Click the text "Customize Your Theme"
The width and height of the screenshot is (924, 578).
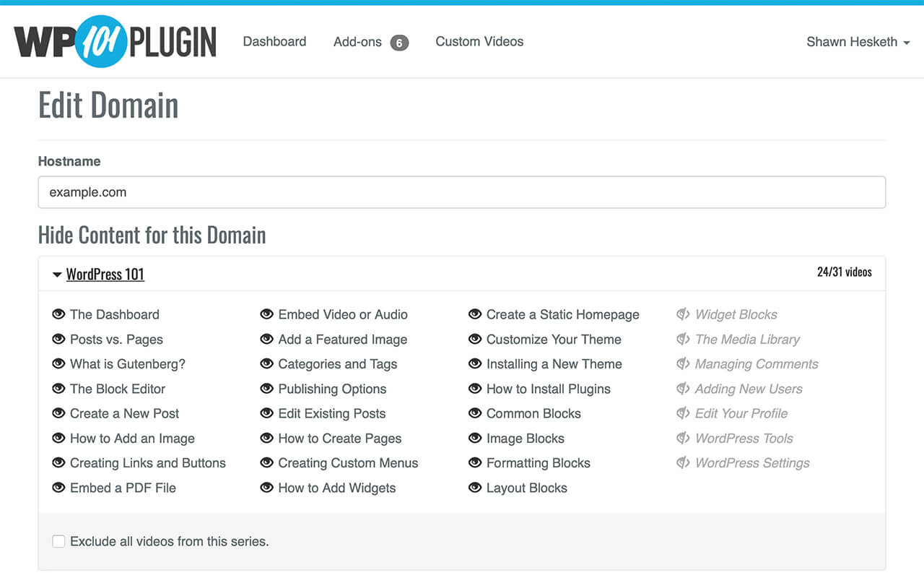point(554,340)
